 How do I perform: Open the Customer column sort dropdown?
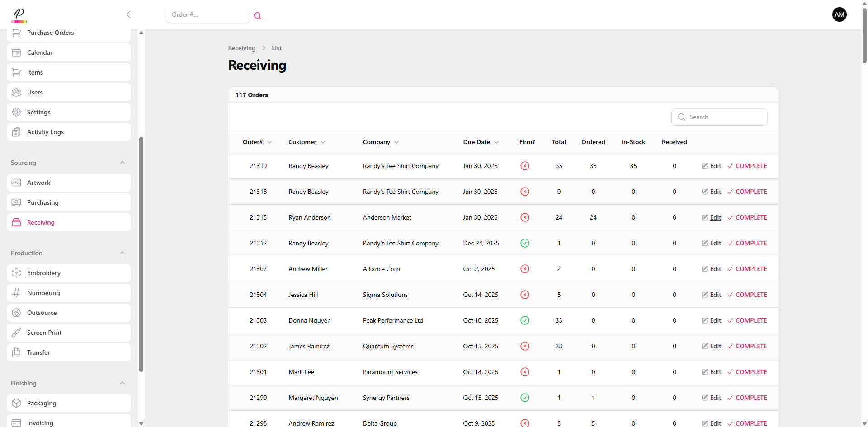click(323, 142)
